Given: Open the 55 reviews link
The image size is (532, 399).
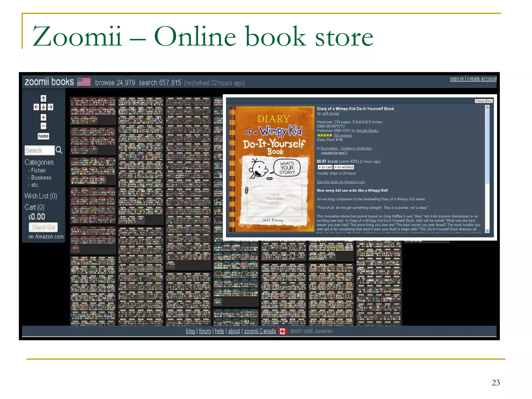Looking at the screenshot, I should point(343,135).
